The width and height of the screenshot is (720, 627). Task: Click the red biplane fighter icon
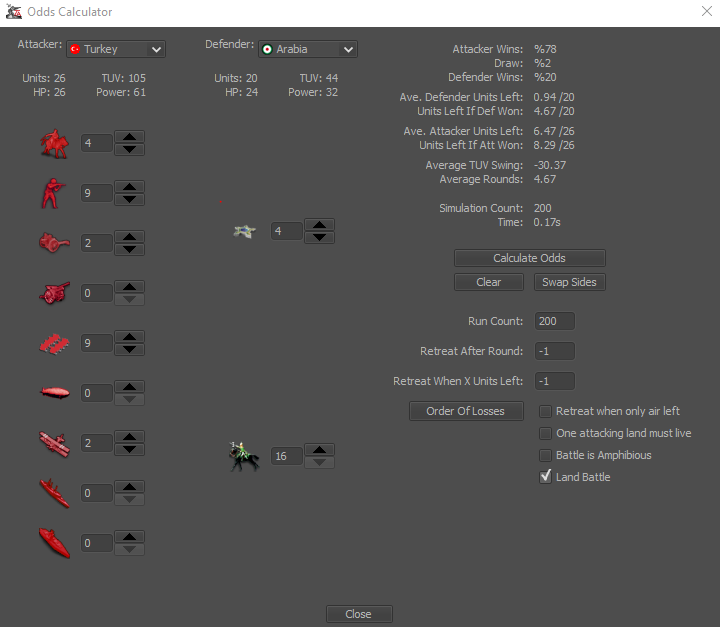53,443
